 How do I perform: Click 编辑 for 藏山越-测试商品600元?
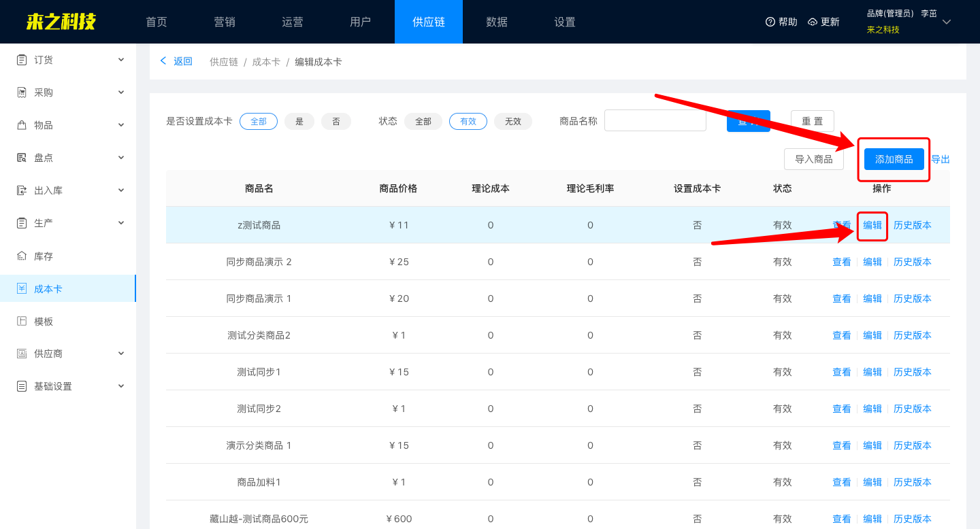872,519
